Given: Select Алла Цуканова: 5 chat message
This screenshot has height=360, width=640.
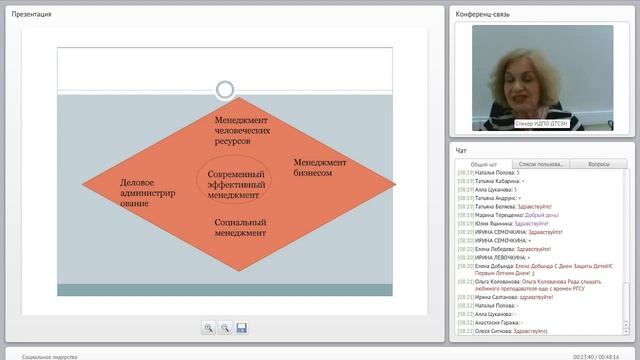Looking at the screenshot, I should [487, 190].
